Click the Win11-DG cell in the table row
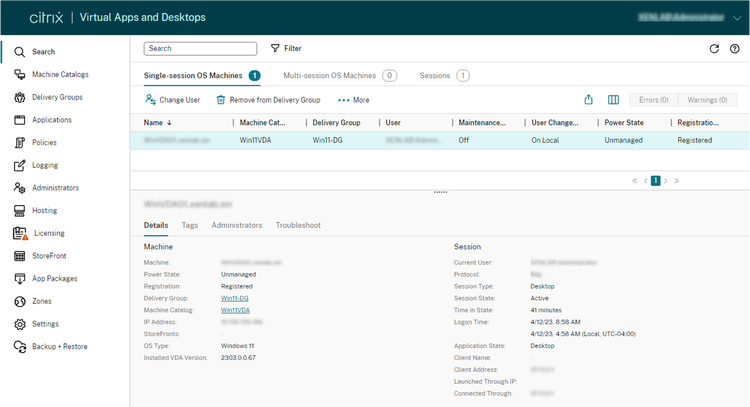The height and width of the screenshot is (407, 750). (x=327, y=140)
